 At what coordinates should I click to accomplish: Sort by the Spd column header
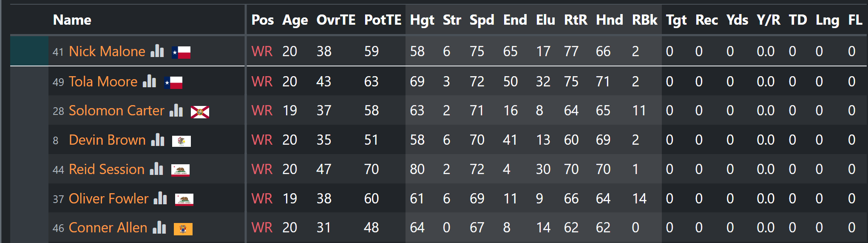[x=482, y=20]
